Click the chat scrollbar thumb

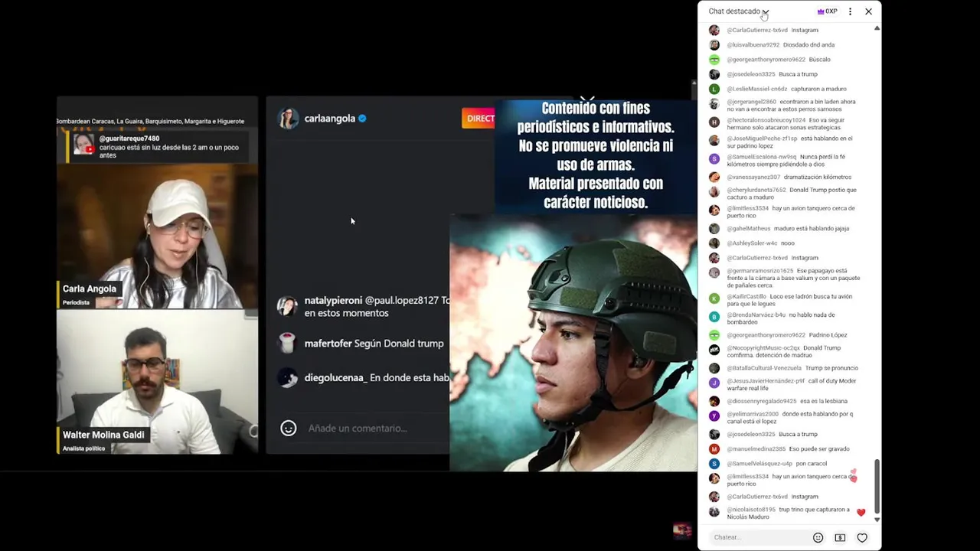(877, 487)
